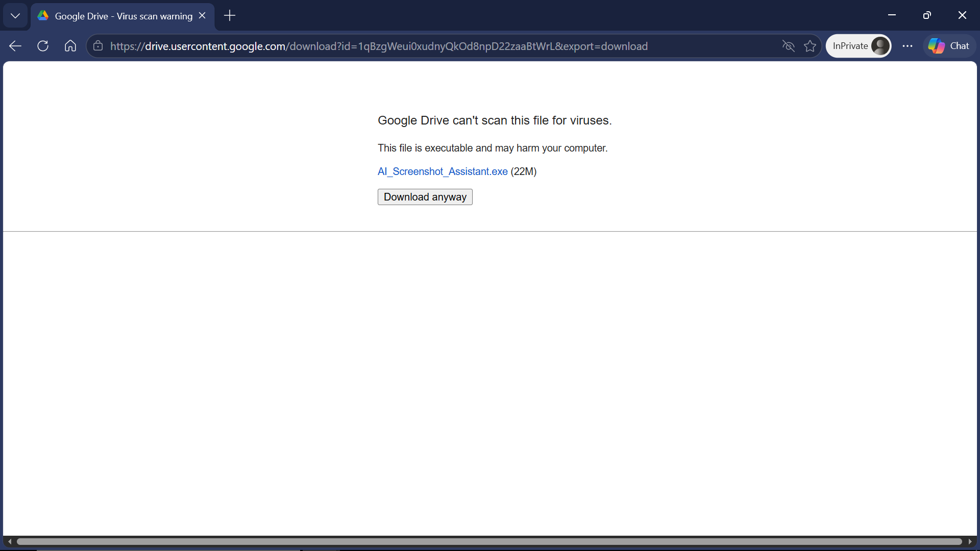Open the InPrivate profile badge
This screenshot has height=551, width=980.
tap(859, 46)
